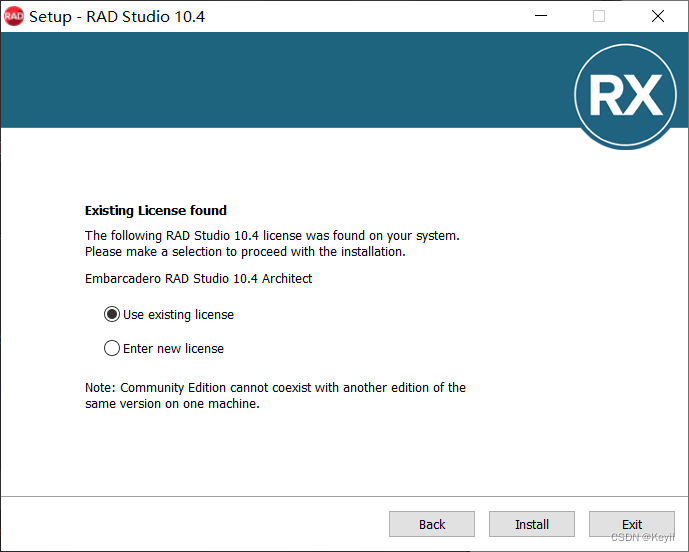The height and width of the screenshot is (552, 689).
Task: Click "Embarcadero RAD Studio 10.4 Architect" text
Action: (198, 279)
